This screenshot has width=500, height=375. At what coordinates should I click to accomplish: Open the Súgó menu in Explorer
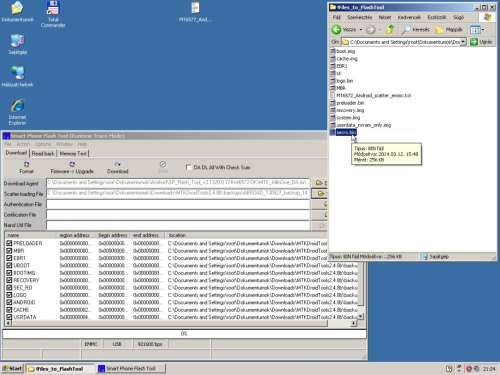point(458,17)
